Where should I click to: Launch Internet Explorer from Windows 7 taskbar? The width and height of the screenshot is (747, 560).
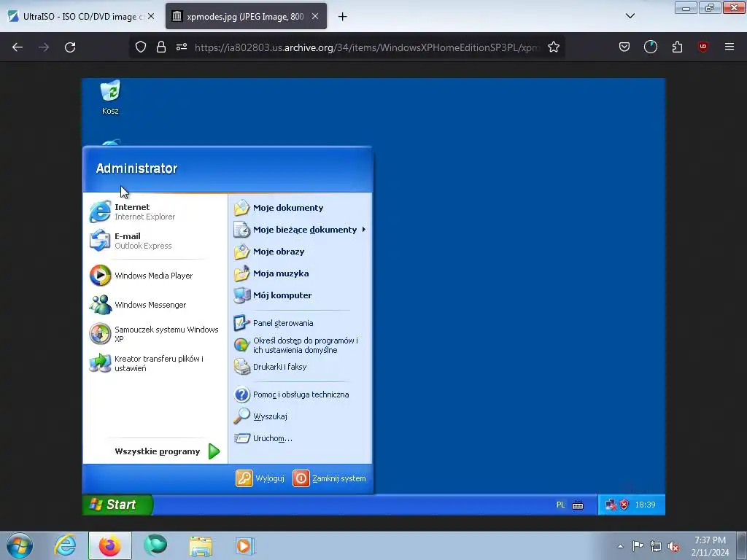[x=65, y=545]
